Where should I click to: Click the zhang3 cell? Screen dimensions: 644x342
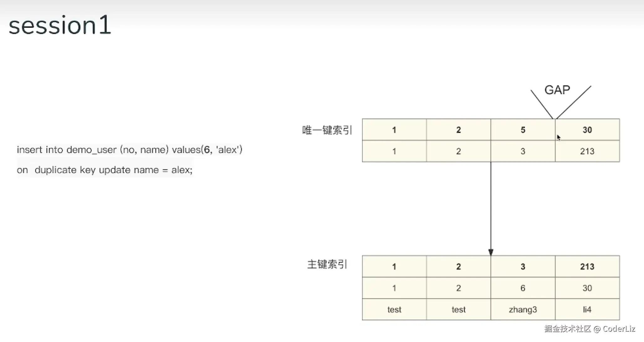click(x=523, y=309)
